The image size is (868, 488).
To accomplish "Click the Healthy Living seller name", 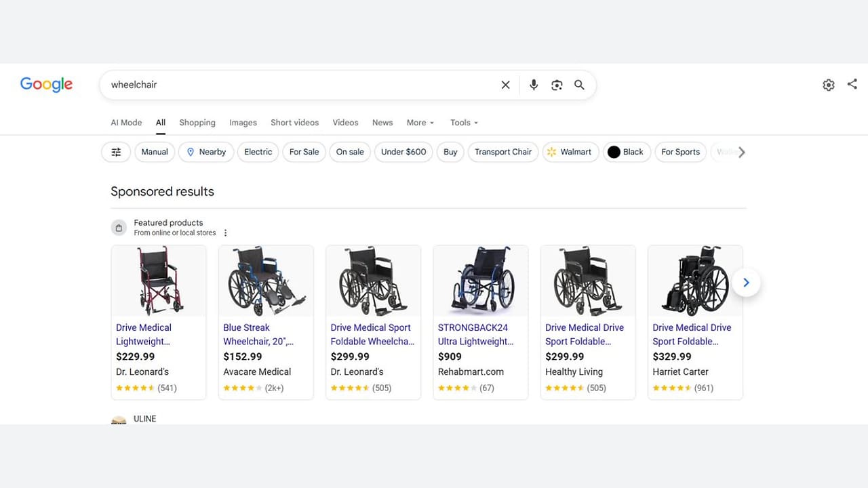I will coord(574,371).
